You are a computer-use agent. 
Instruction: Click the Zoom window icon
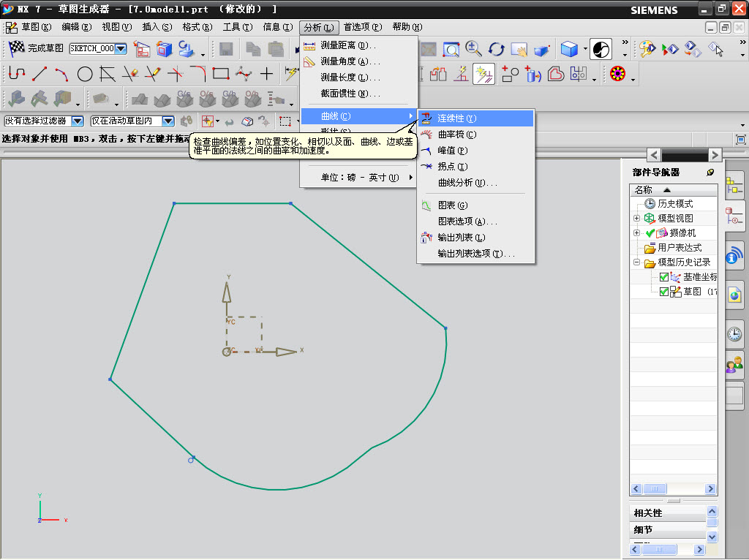[x=451, y=49]
